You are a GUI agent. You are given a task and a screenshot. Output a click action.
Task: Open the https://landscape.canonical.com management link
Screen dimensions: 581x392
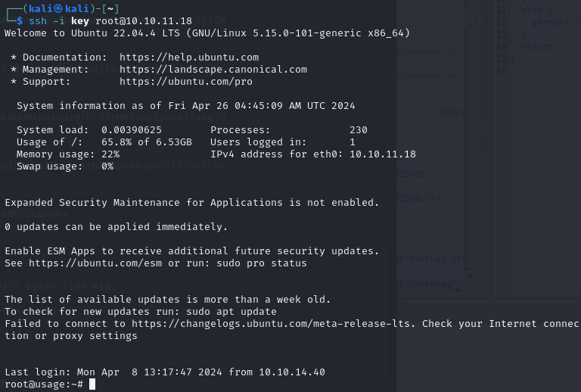pos(213,70)
